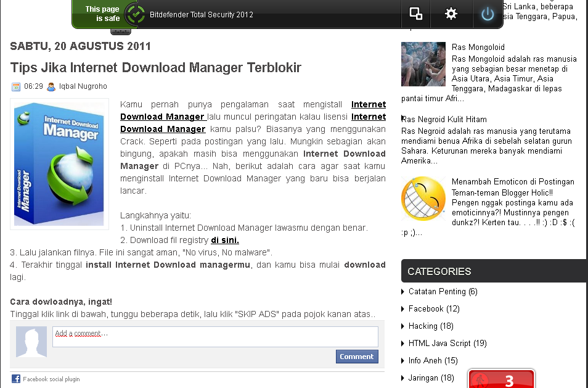Open the Internet Download Manager box image

point(59,164)
